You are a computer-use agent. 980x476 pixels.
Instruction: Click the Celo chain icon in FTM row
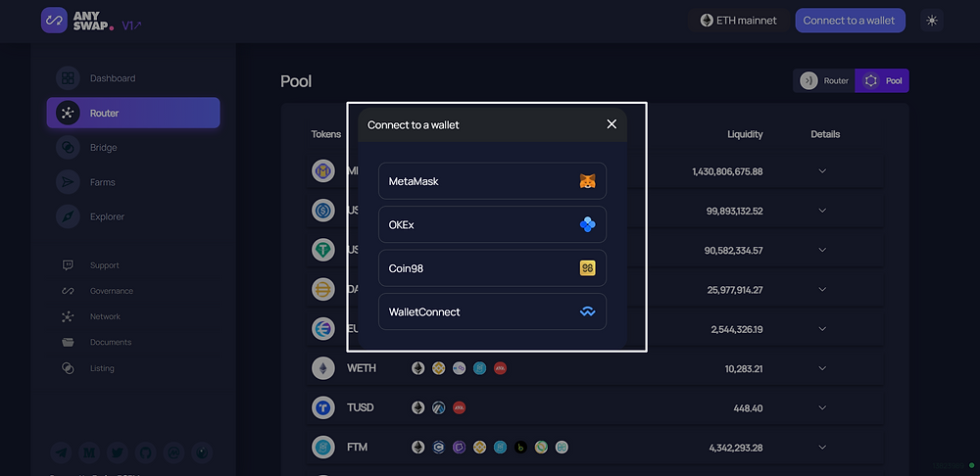pyautogui.click(x=541, y=448)
